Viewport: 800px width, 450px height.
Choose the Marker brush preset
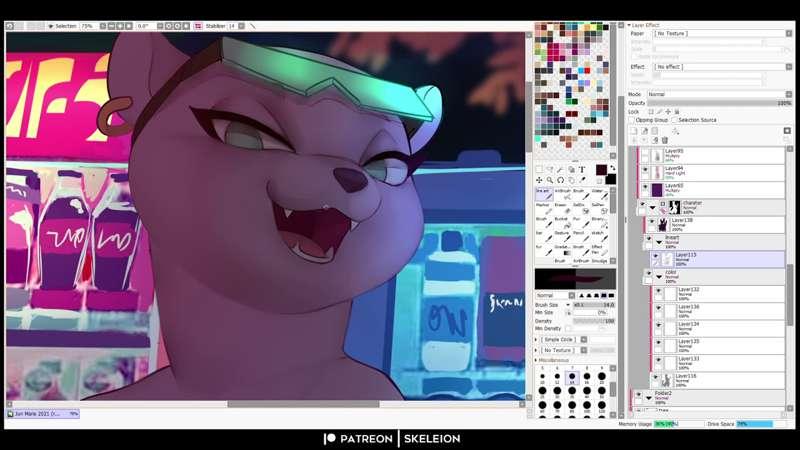543,209
